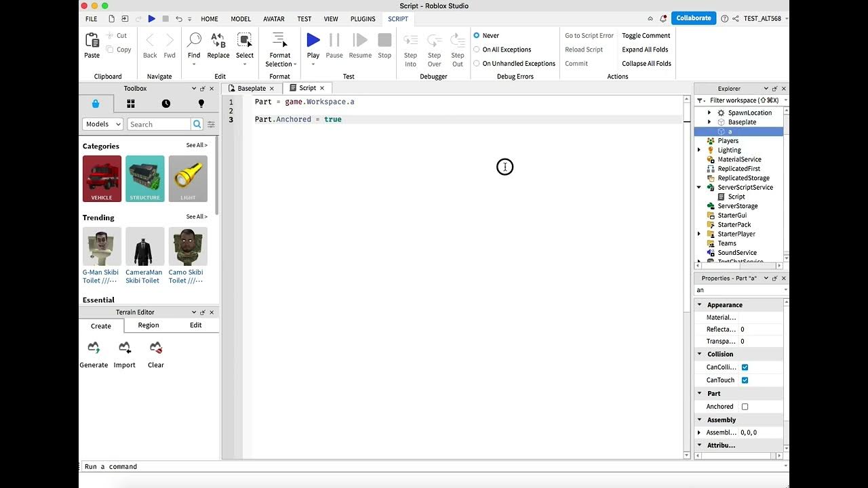Viewport: 868px width, 488px height.
Task: Expand StarterPlayer tree arrow
Action: tap(699, 234)
